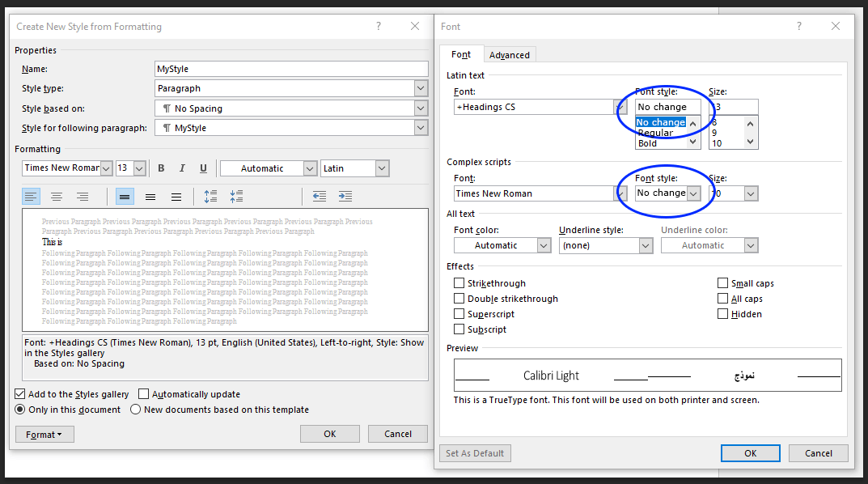Screen dimensions: 868x484
Task: Open Style type dropdown
Action: (x=421, y=88)
